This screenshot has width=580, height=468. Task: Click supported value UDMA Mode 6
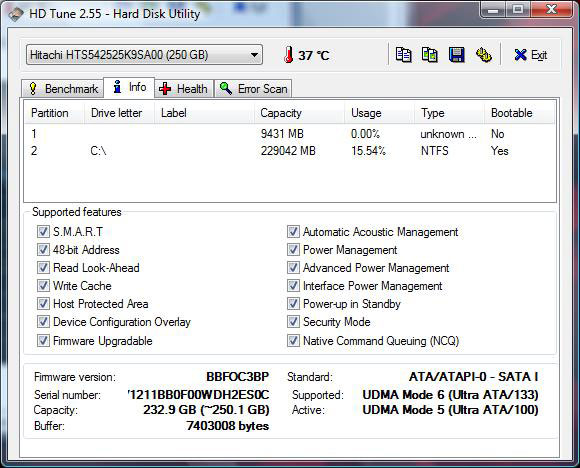[451, 395]
